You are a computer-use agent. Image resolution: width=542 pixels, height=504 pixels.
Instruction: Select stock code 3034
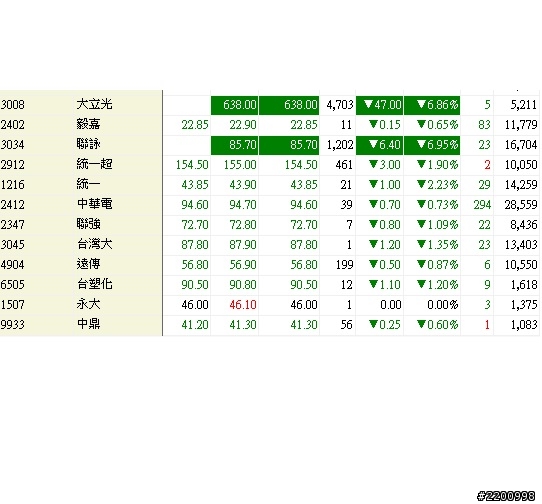pyautogui.click(x=12, y=144)
